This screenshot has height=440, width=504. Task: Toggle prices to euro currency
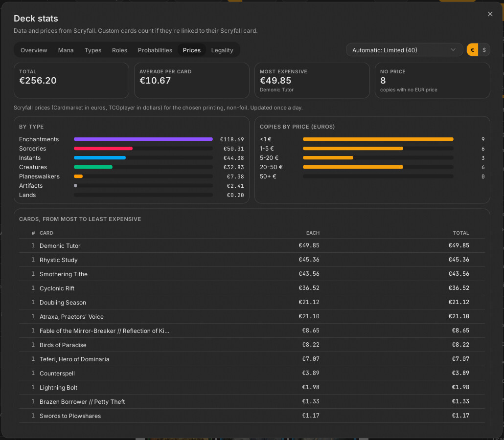tap(473, 50)
